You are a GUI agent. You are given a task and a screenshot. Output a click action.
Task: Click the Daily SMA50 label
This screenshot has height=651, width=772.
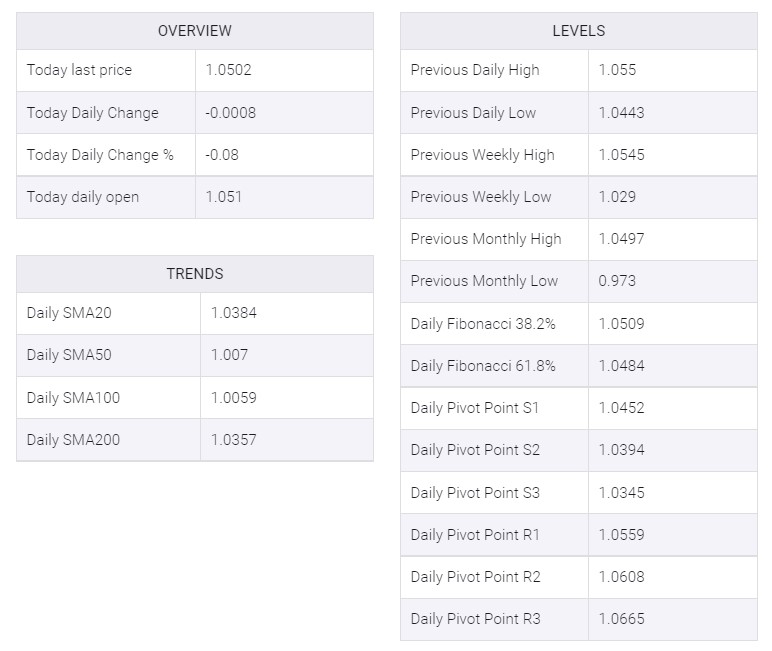coord(69,355)
